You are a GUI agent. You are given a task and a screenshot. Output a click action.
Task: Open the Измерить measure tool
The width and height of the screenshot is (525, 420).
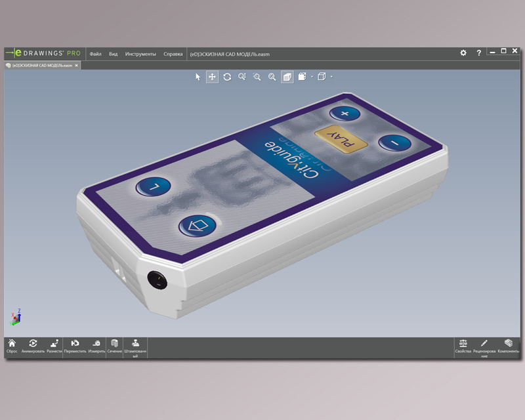pyautogui.click(x=96, y=346)
